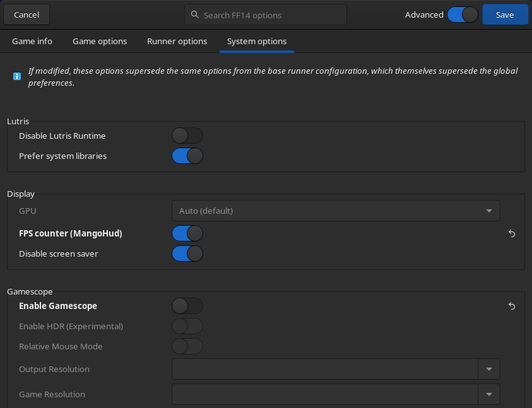Viewport: 532px width, 408px height.
Task: Toggle Disable Lutris Runtime switch
Action: (x=187, y=136)
